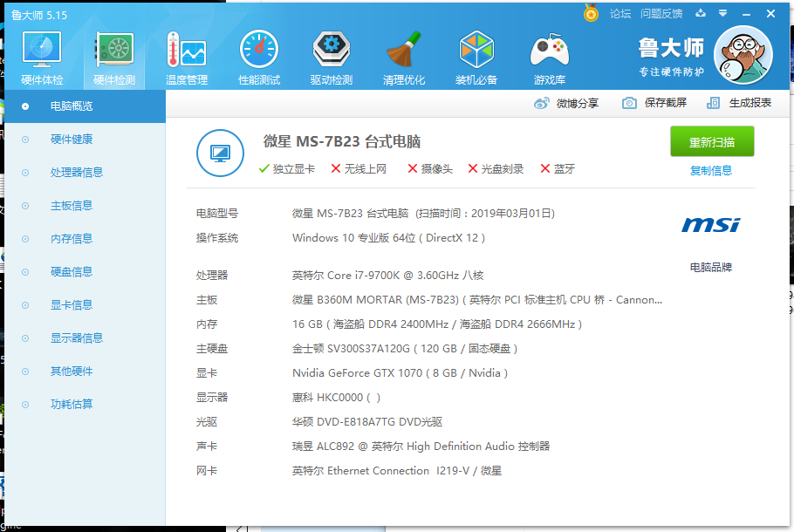Click the 蓝牙 status item
Image resolution: width=794 pixels, height=532 pixels.
click(x=558, y=169)
